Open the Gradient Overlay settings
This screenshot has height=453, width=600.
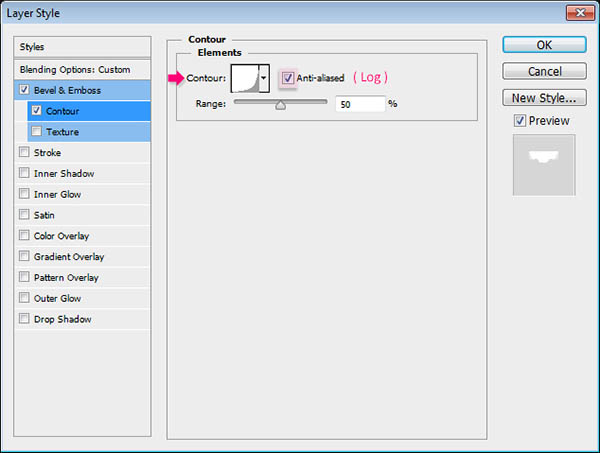click(82, 257)
